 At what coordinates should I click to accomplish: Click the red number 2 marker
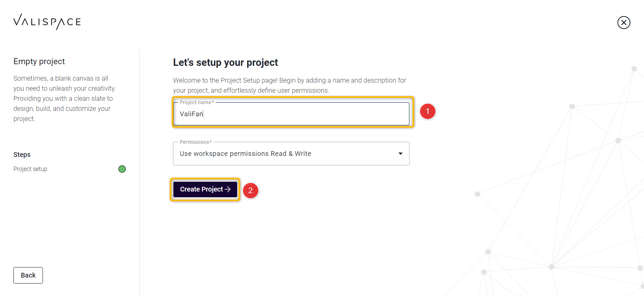pyautogui.click(x=251, y=190)
